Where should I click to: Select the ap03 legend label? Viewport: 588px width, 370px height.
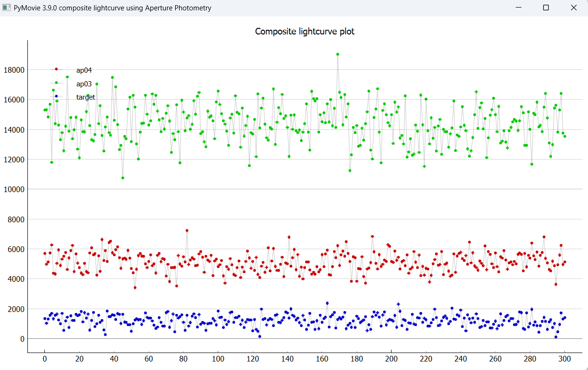point(84,84)
